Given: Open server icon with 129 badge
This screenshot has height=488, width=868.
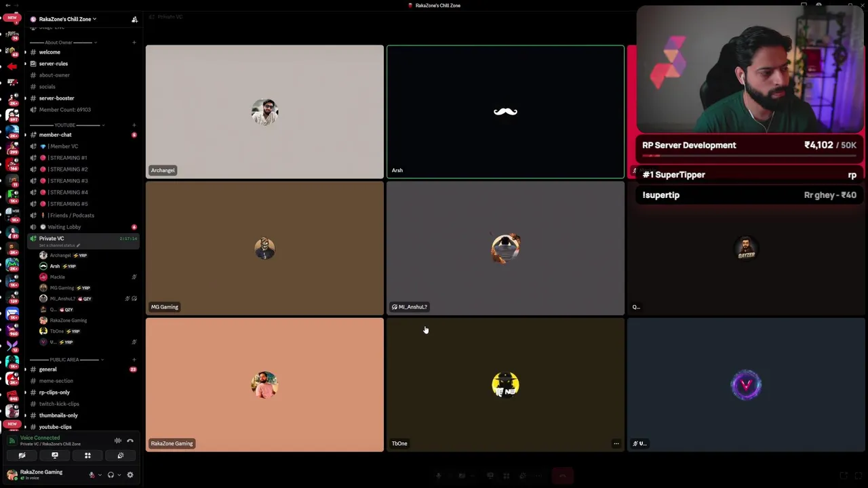Looking at the screenshot, I should 12,296.
